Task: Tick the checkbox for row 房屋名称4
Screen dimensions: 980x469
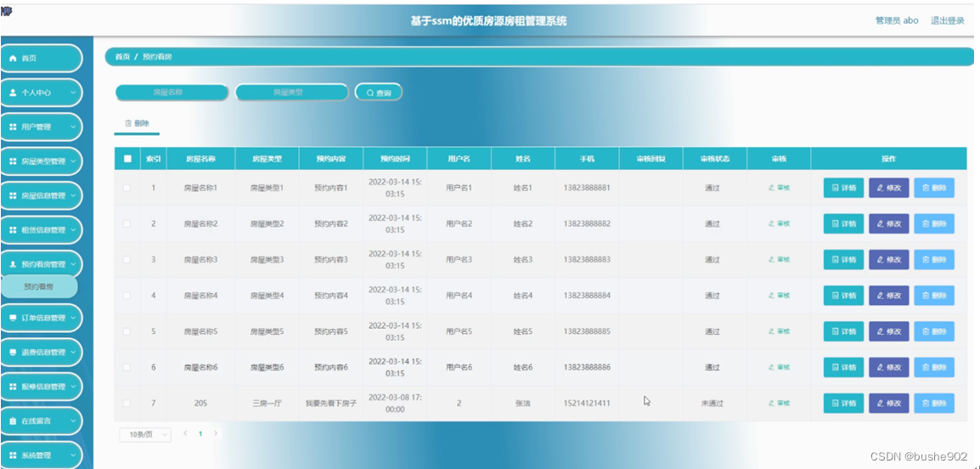Action: pos(127,295)
